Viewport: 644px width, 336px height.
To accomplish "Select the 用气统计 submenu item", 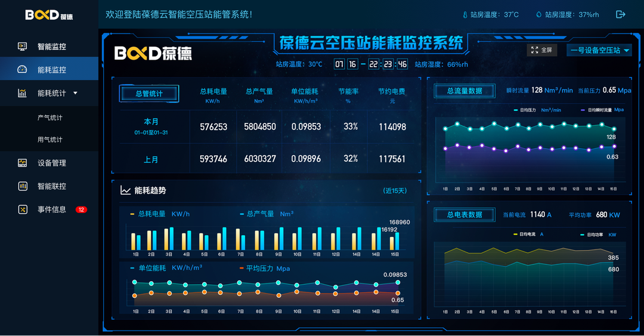I will tap(50, 140).
